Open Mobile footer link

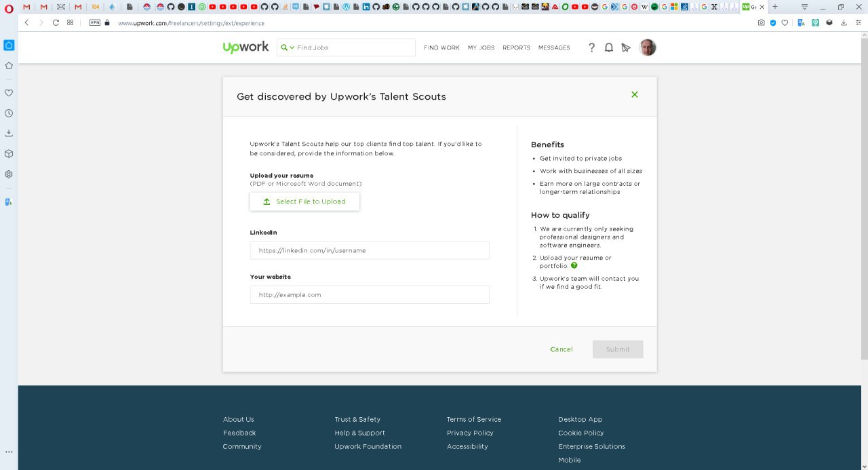[x=570, y=460]
